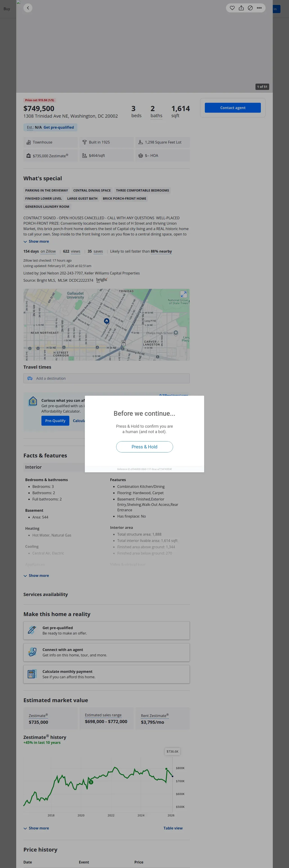
Task: Click the pencil icon for Get pre-qualified
Action: tap(32, 630)
